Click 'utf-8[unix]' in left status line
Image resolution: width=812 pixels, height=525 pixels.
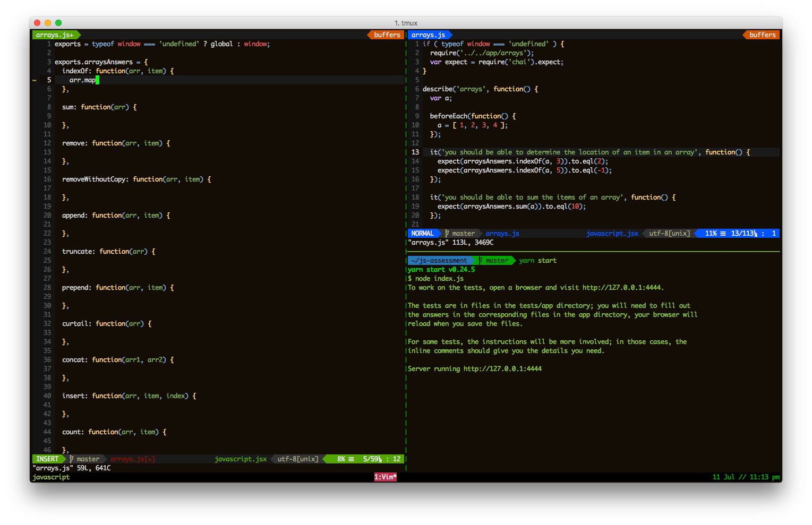coord(298,459)
